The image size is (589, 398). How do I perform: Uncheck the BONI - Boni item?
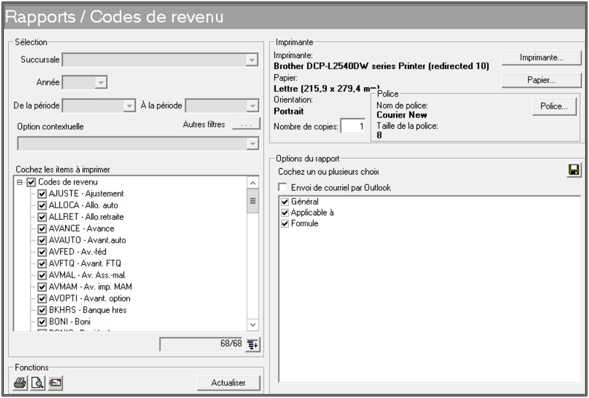tap(42, 322)
